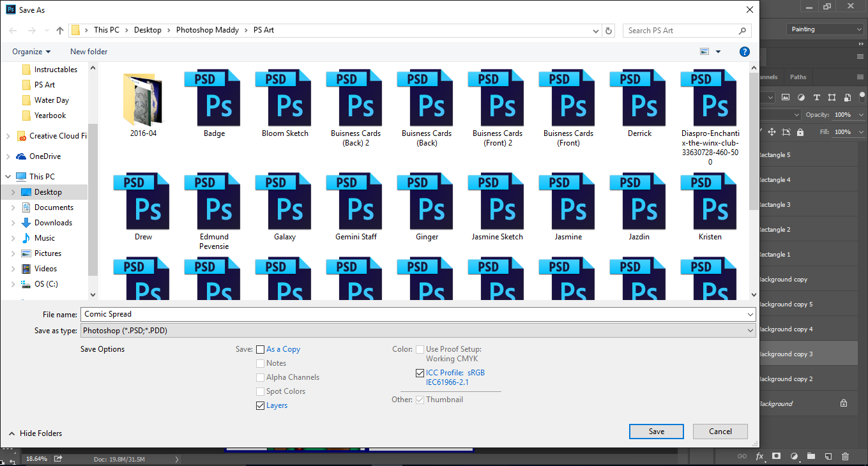This screenshot has width=868, height=466.
Task: Select Background copy 2 layer
Action: [809, 379]
